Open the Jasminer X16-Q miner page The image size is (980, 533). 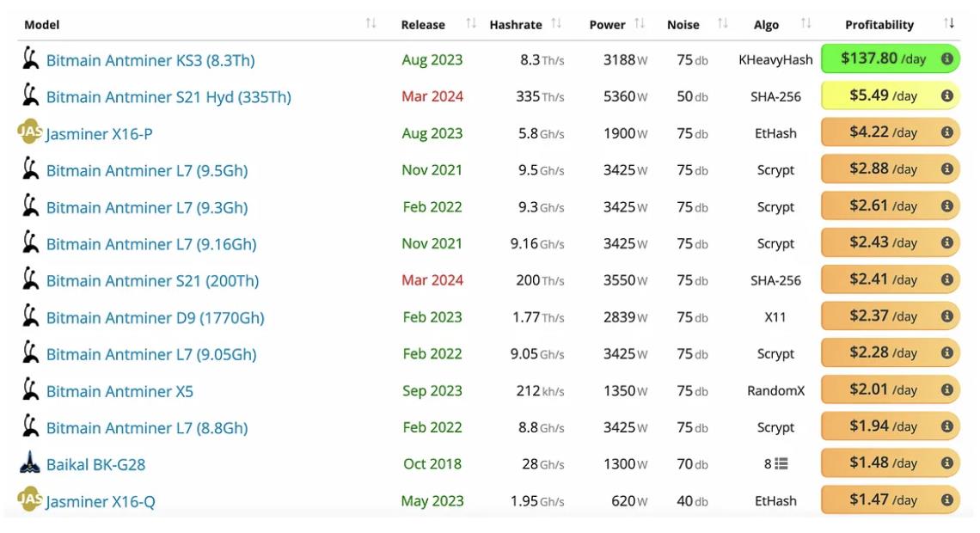[x=101, y=502]
